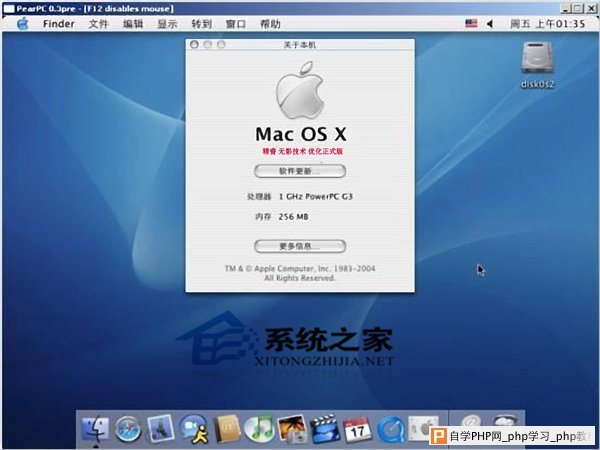This screenshot has width=600, height=450.
Task: Launch iChat from the Dock
Action: click(x=194, y=429)
